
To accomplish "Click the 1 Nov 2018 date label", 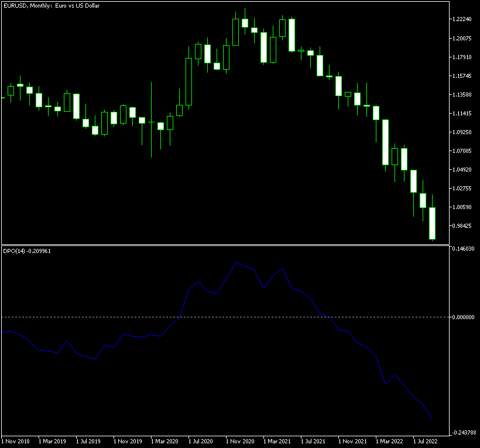I will point(16,440).
